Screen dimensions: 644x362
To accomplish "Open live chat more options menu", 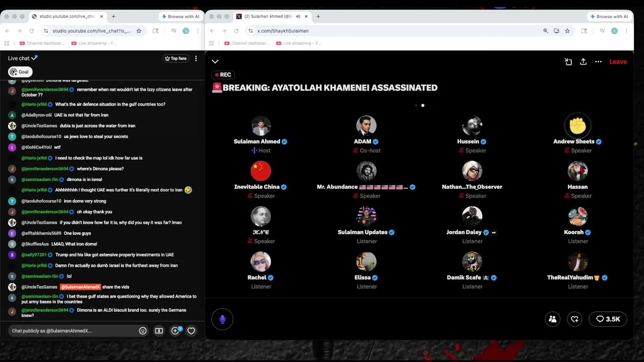I will click(196, 58).
